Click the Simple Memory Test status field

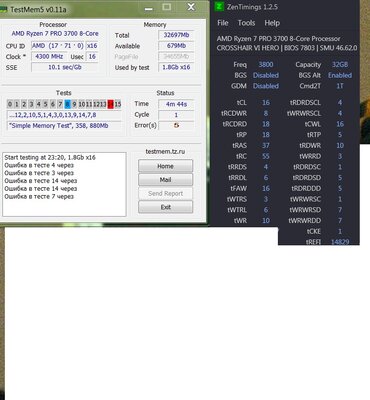(x=64, y=126)
